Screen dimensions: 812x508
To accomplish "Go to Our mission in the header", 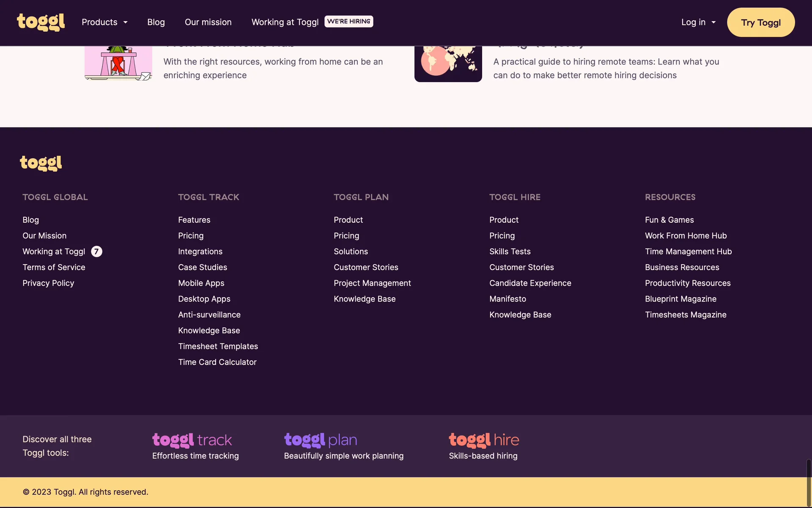I will point(208,22).
